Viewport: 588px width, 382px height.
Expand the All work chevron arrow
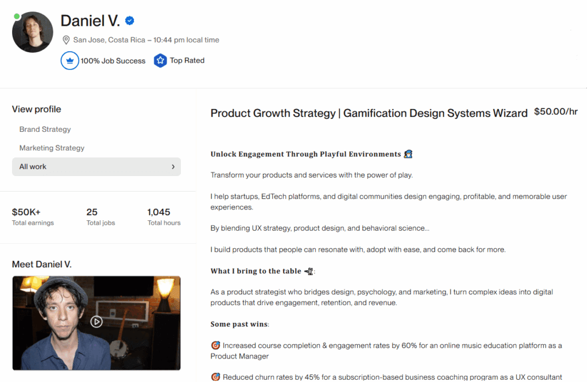point(173,167)
